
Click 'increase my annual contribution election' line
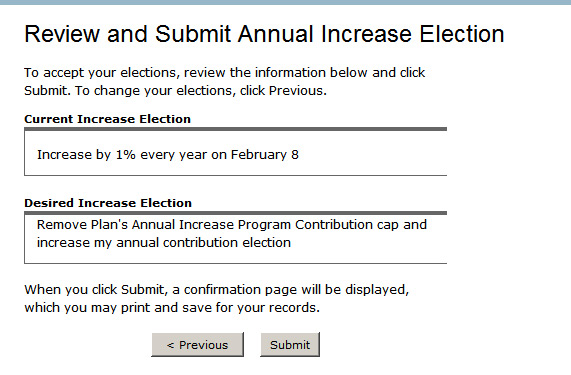click(x=164, y=242)
